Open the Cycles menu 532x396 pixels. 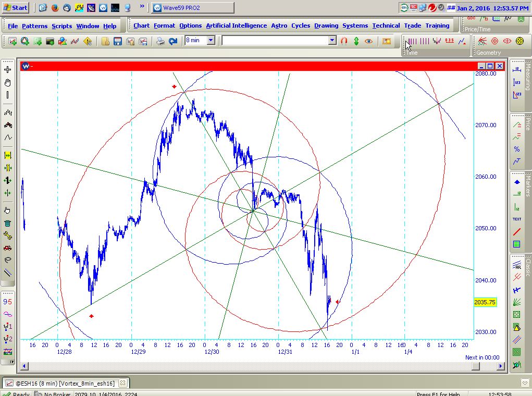coord(301,26)
